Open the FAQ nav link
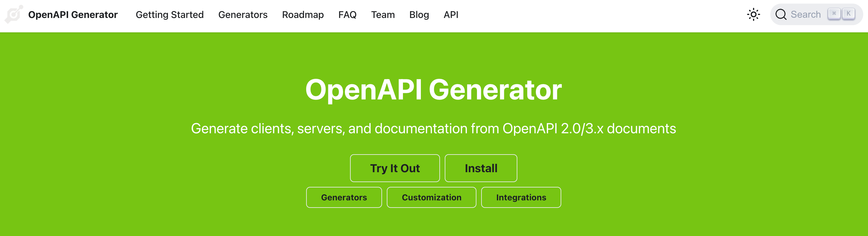The image size is (868, 236). (347, 14)
